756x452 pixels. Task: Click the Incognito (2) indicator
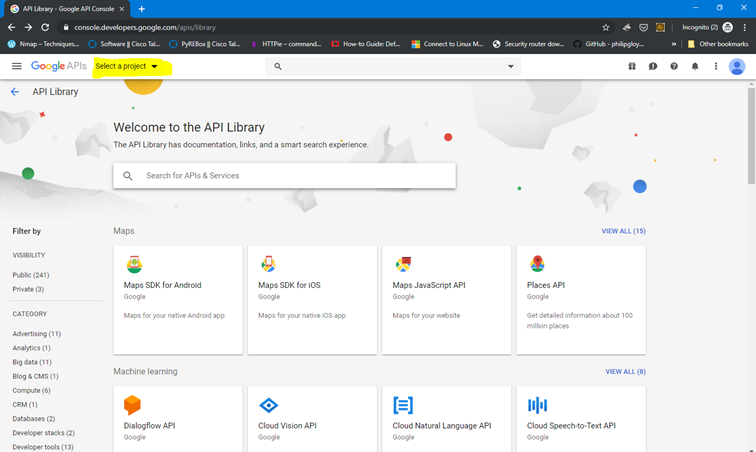[x=707, y=27]
